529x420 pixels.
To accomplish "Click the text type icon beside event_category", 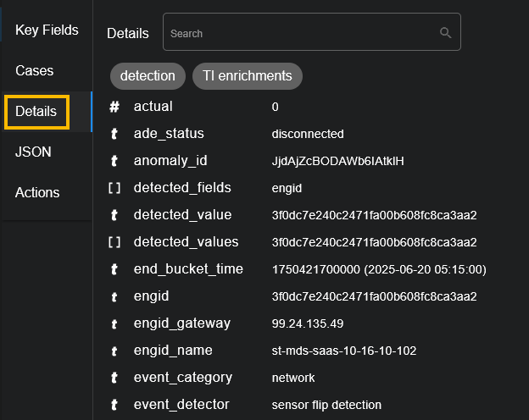I will point(114,378).
